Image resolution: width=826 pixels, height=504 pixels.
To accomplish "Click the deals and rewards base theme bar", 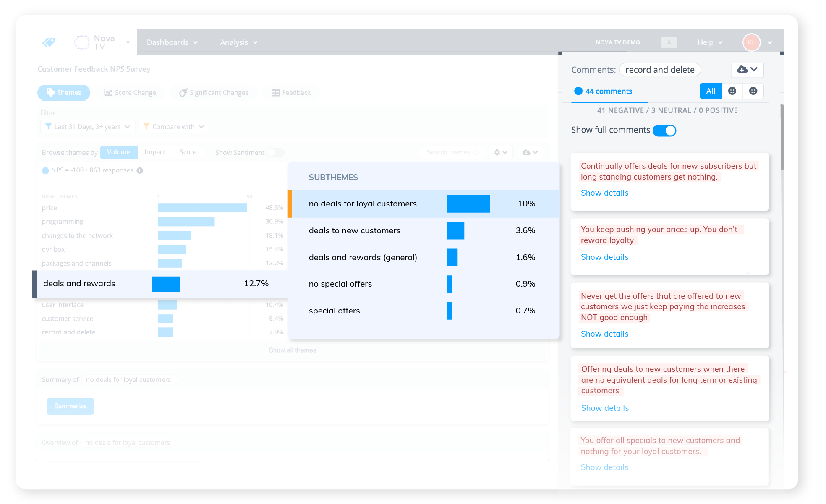I will click(165, 284).
